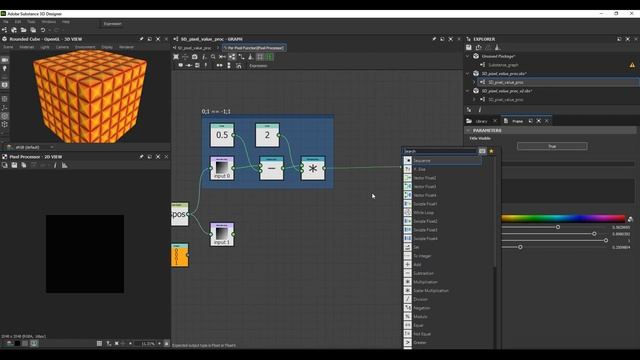Click the graph camera snapshot icon
The width and height of the screenshot is (640, 360).
195,57
